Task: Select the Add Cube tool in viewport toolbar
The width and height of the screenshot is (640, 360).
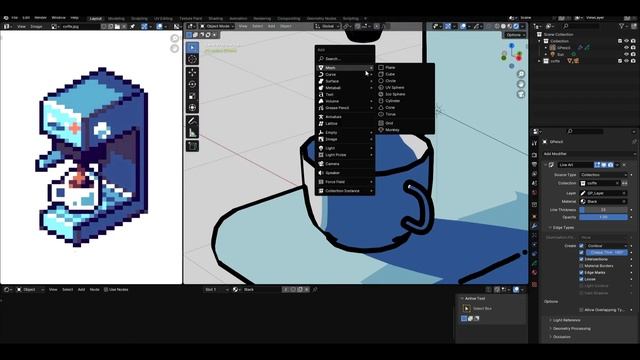Action: coord(192,146)
